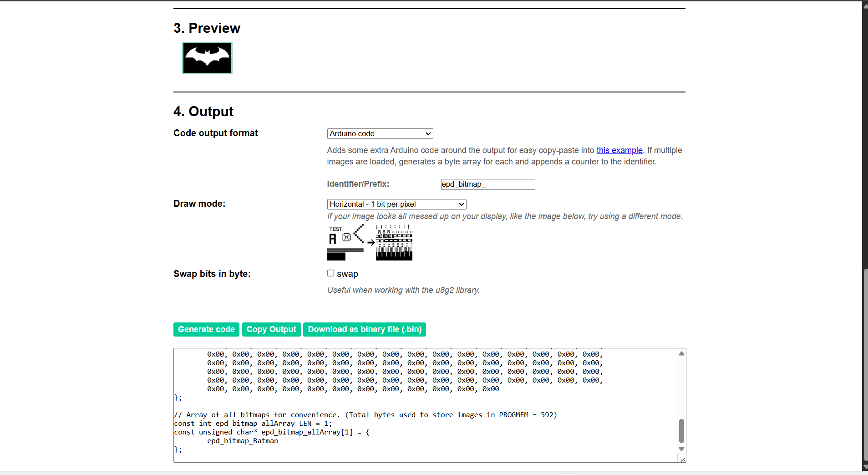Click the '3. Preview' heading
Viewport: 868px width, 475px height.
pos(207,28)
